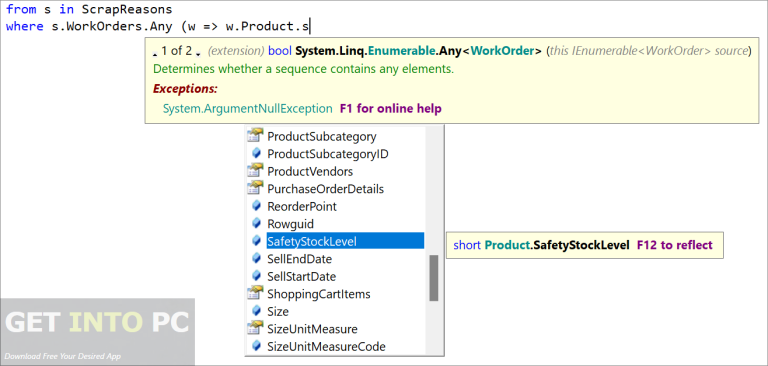Click the completion list scrollbar thumb
Screen dimensions: 768x366
[433, 278]
